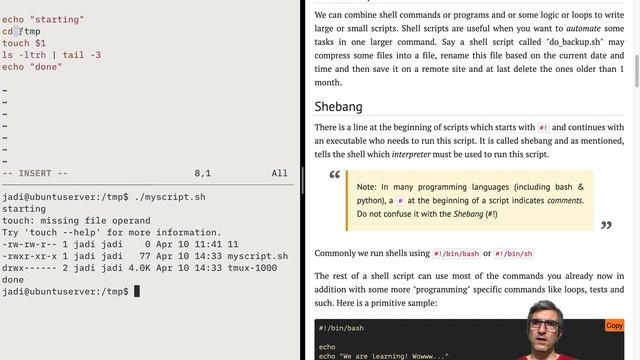Click the 'echo "done"' line in vim

pyautogui.click(x=32, y=67)
